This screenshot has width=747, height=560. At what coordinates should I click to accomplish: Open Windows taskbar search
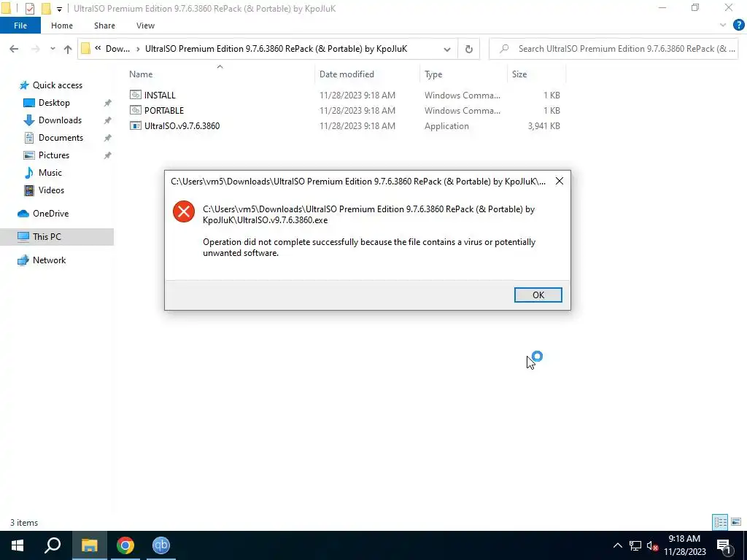[x=53, y=545]
